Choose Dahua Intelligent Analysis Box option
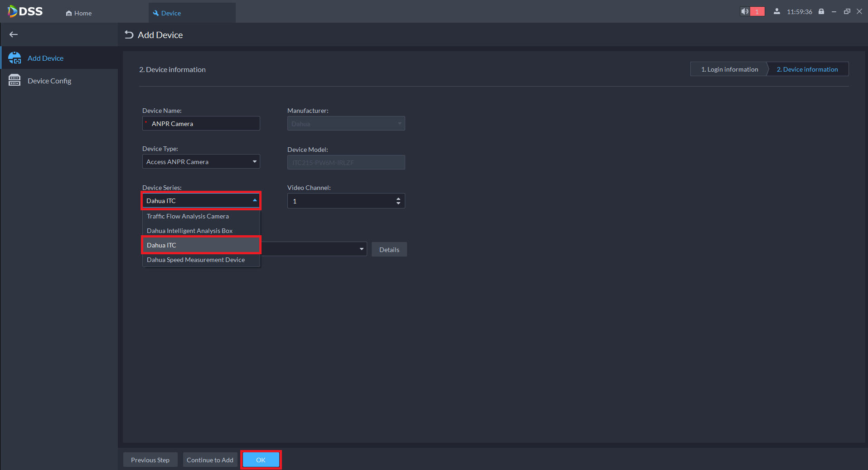This screenshot has width=868, height=470. pyautogui.click(x=201, y=231)
